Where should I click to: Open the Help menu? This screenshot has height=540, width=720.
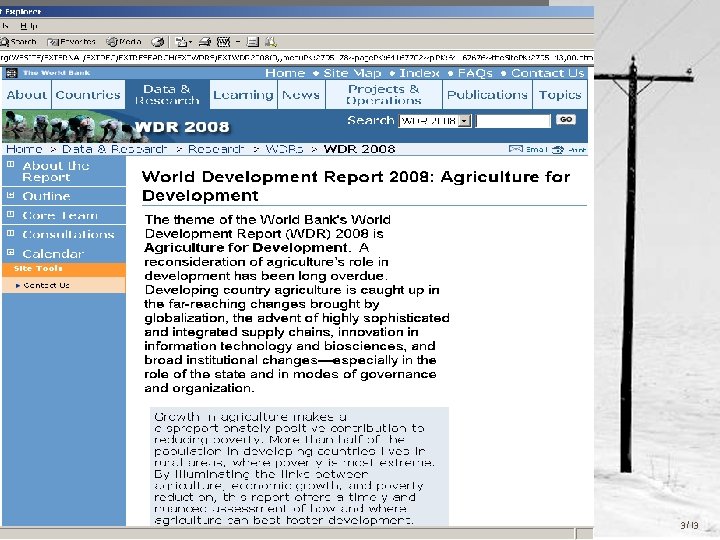pyautogui.click(x=28, y=26)
